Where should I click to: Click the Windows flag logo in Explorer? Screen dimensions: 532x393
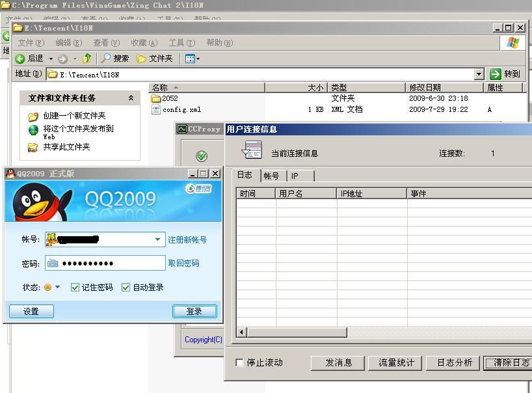(x=513, y=43)
